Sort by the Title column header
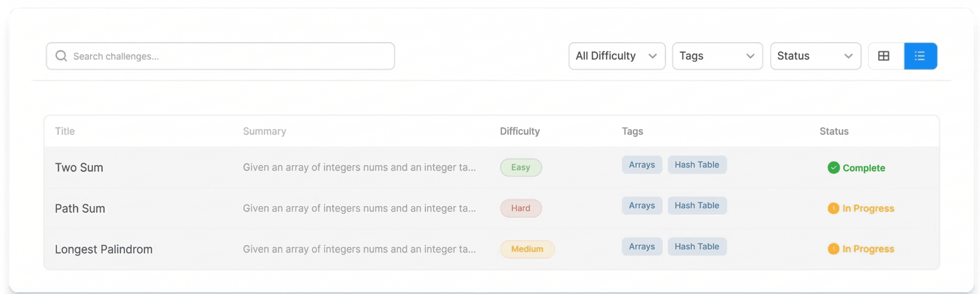The width and height of the screenshot is (980, 294). pos(65,131)
